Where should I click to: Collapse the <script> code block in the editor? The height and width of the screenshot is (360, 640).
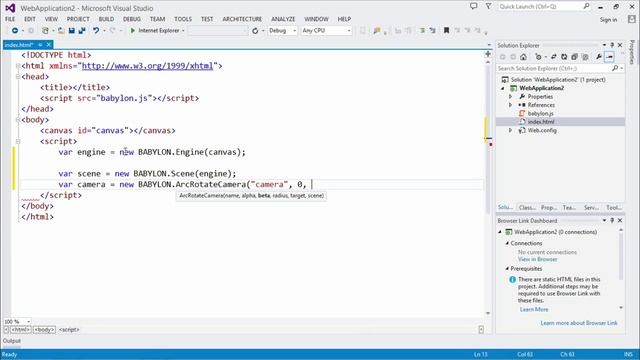click(x=18, y=141)
